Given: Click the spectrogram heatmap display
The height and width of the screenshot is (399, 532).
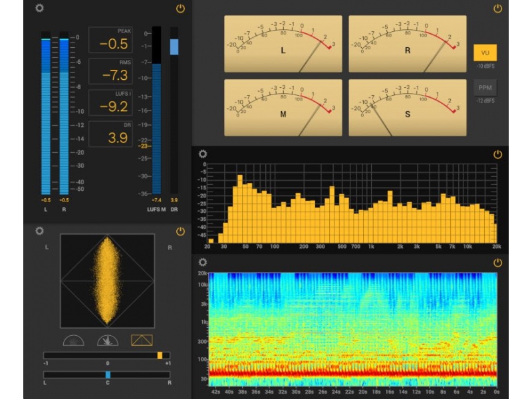Looking at the screenshot, I should pos(353,329).
